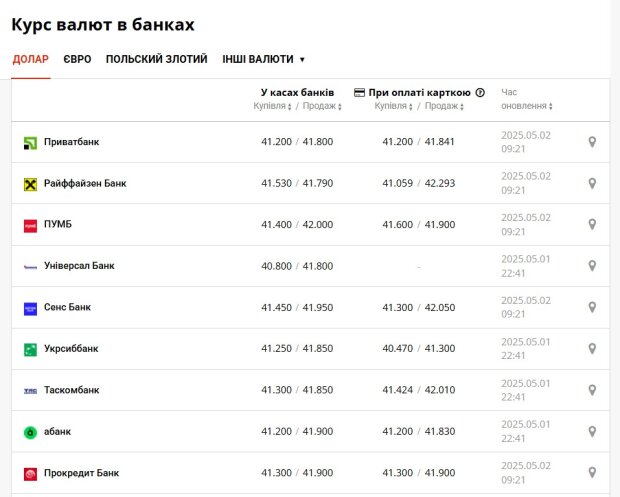Click Укрсиббанк card buy rate 40.470
This screenshot has height=497, width=620.
click(397, 349)
